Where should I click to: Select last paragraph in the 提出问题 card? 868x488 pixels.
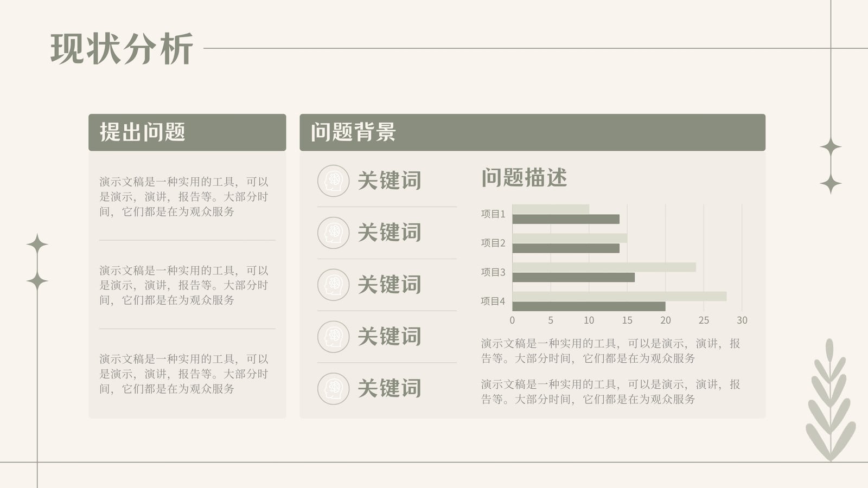[x=184, y=374]
